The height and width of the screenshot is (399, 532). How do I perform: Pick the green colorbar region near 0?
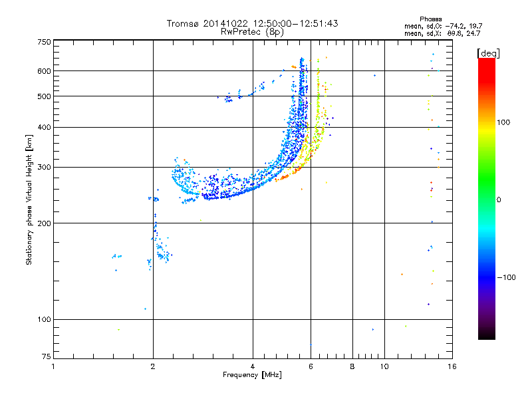pos(486,199)
